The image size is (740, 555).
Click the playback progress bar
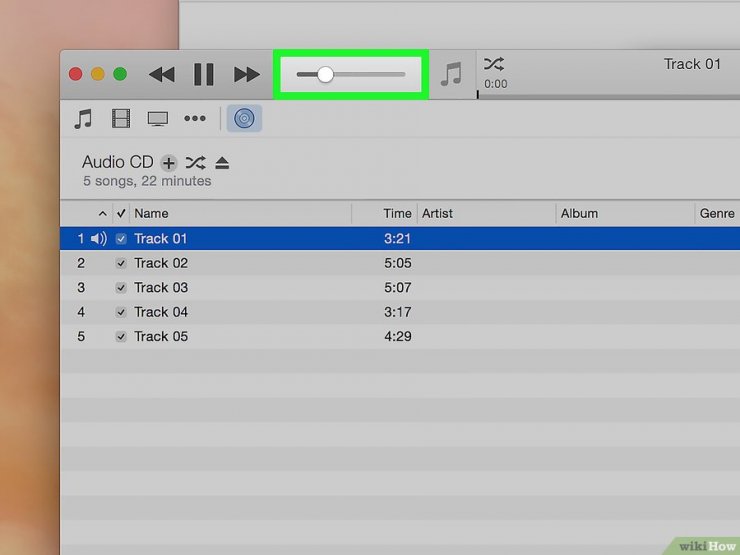click(608, 96)
